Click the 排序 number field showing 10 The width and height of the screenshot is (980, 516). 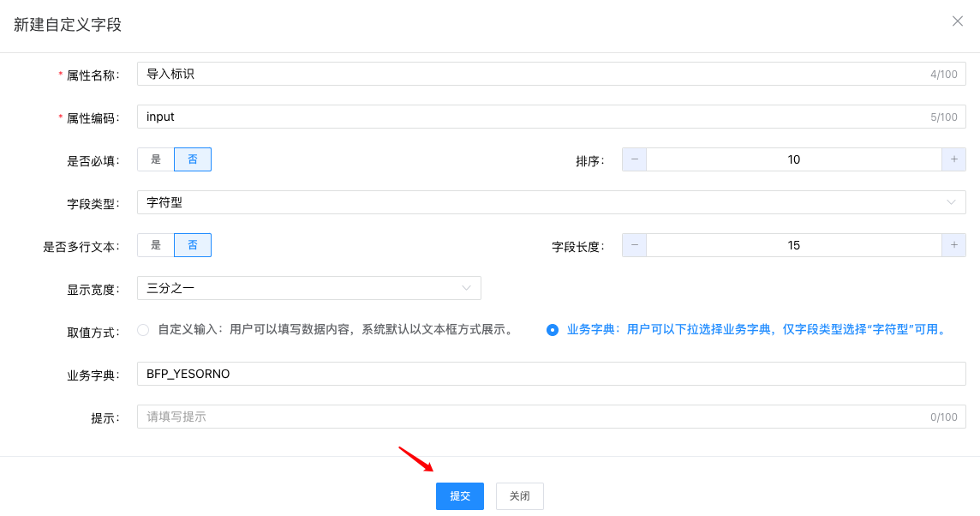click(x=793, y=159)
